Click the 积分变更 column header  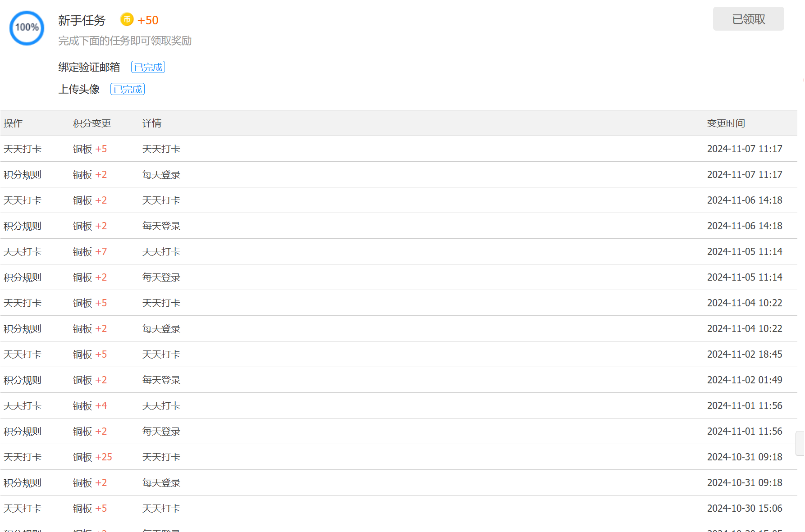(x=91, y=123)
